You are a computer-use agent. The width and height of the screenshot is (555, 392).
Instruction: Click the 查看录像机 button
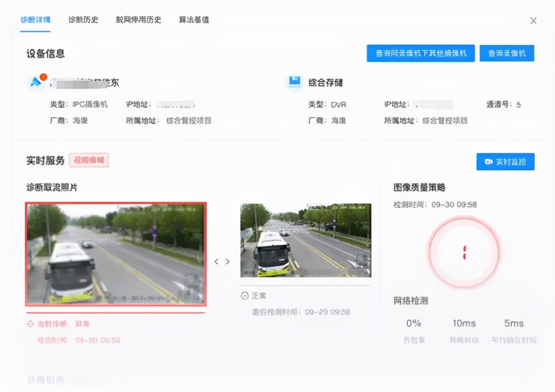click(x=507, y=54)
